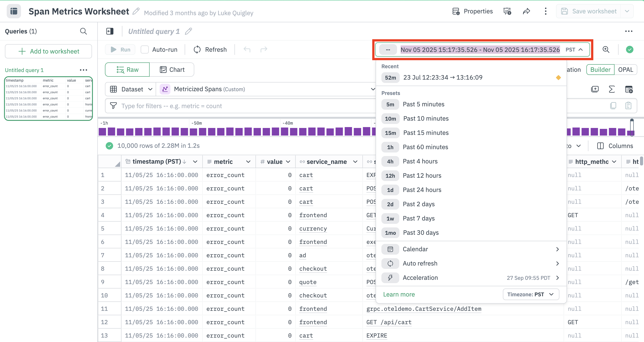Viewport: 644px width, 342px height.
Task: Select the Past 4 hours preset
Action: pos(420,161)
